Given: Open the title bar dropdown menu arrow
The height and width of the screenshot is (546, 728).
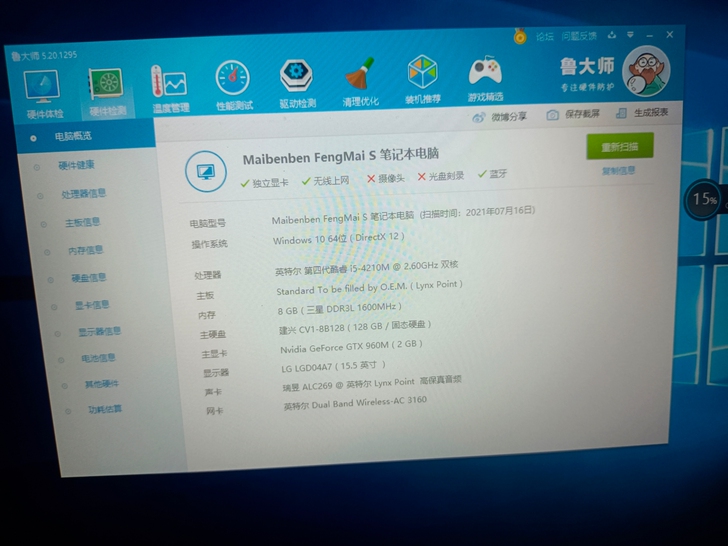Looking at the screenshot, I should [630, 35].
